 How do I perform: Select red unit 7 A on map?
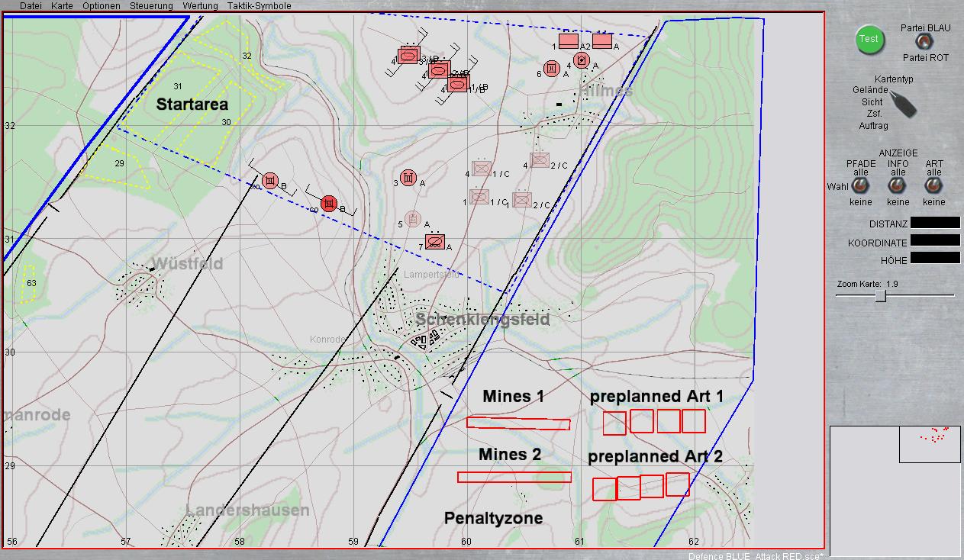coord(436,242)
